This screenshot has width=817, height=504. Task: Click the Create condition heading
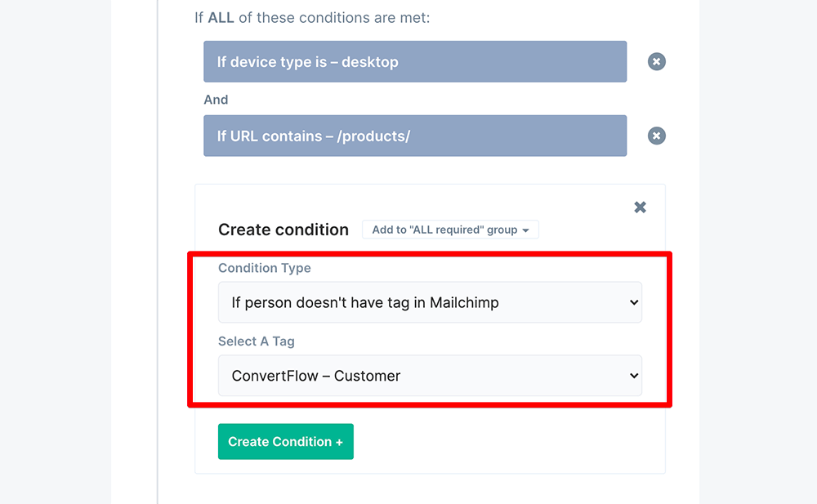(283, 230)
